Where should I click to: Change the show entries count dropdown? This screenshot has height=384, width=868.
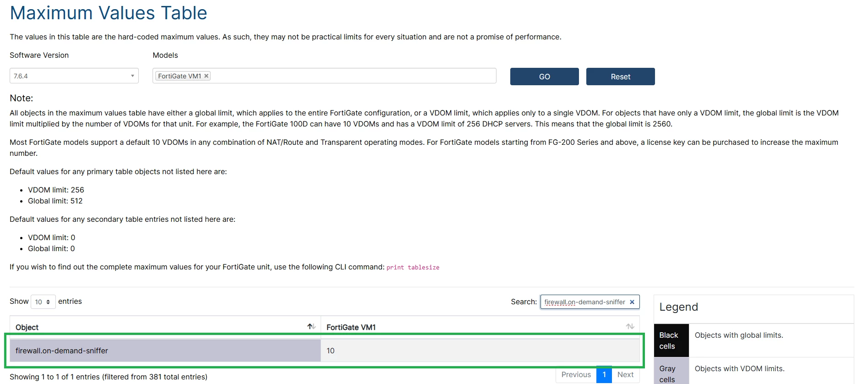tap(43, 302)
